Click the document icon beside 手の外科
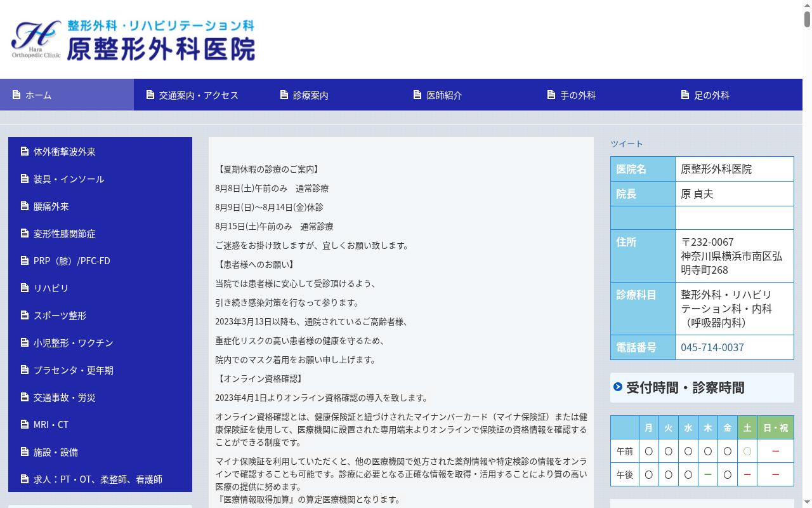Viewport: 812px width, 508px height. (551, 95)
